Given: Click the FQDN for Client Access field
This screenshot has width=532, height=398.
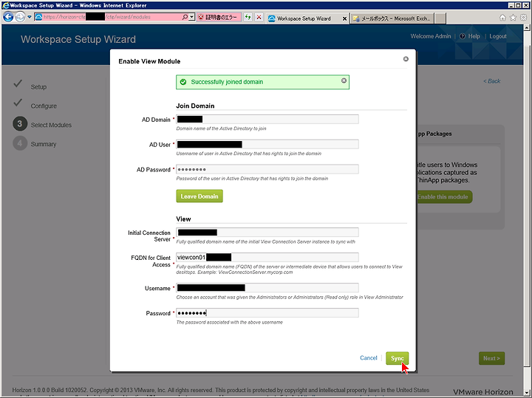Looking at the screenshot, I should pyautogui.click(x=267, y=258).
